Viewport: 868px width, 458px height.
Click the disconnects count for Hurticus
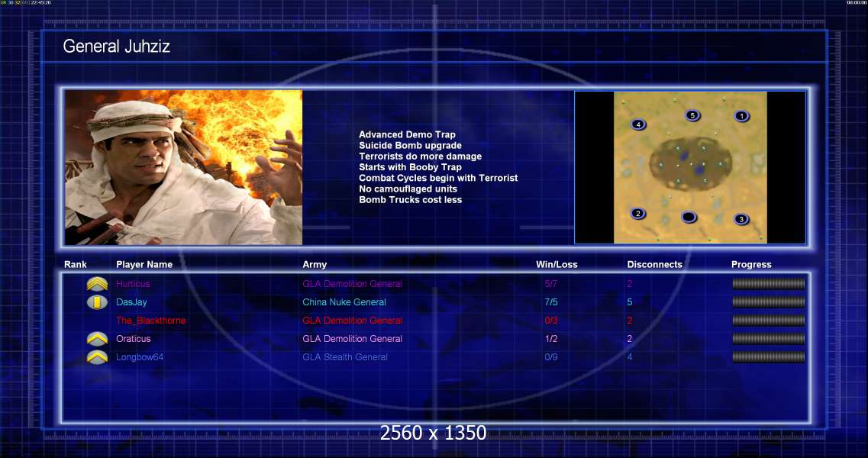coord(629,284)
